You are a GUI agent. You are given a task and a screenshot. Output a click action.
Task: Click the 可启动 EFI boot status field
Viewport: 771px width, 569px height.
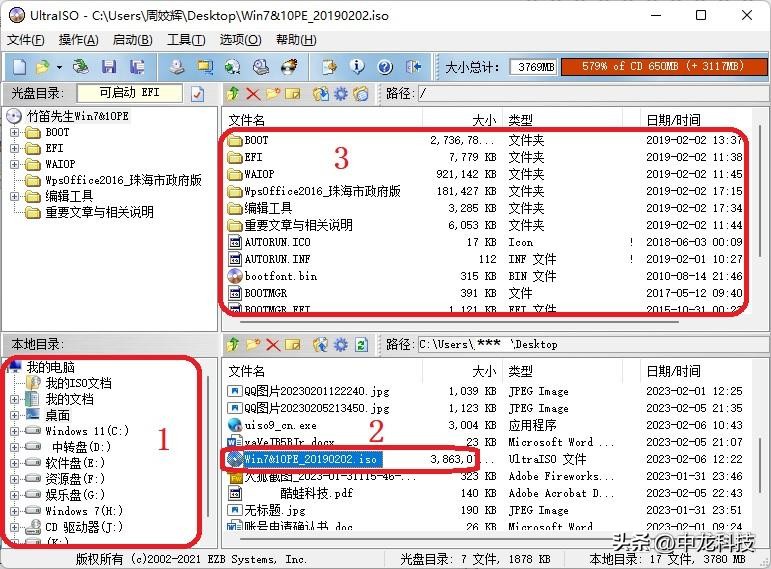pyautogui.click(x=130, y=93)
